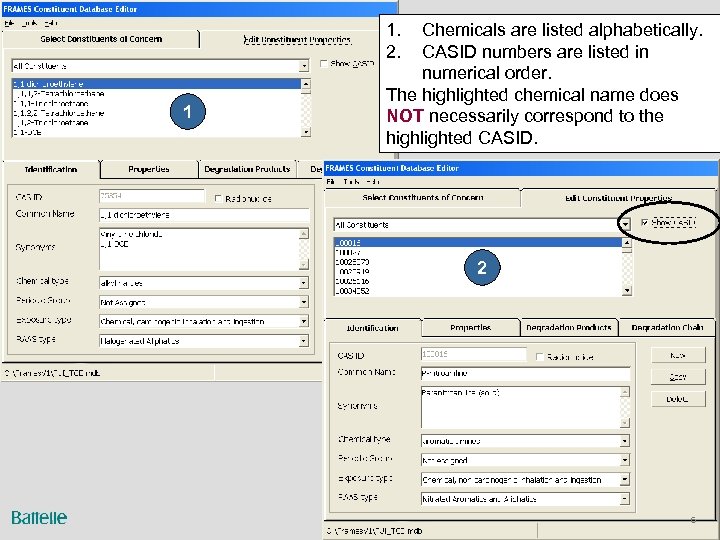Open Tools menu in the front window

351,182
